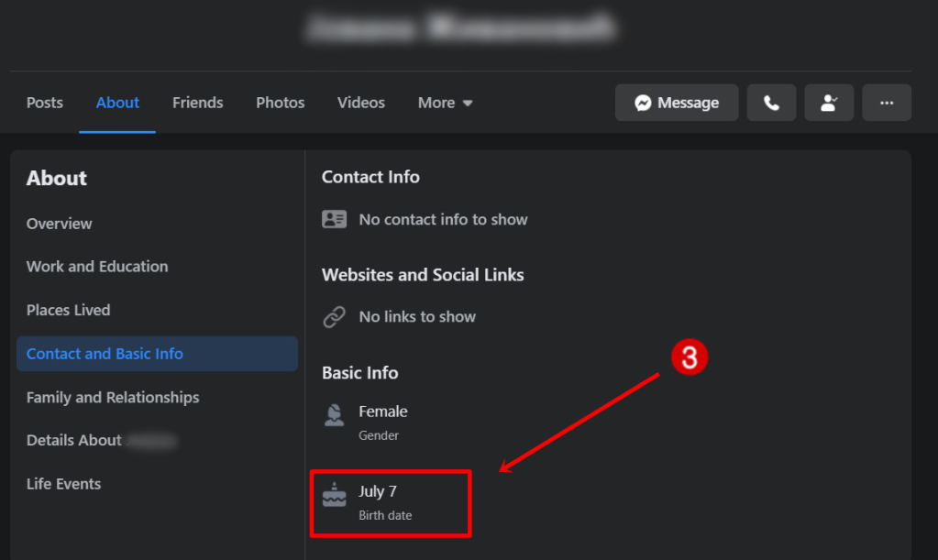Select the About tab
The height and width of the screenshot is (560, 938).
pyautogui.click(x=117, y=103)
